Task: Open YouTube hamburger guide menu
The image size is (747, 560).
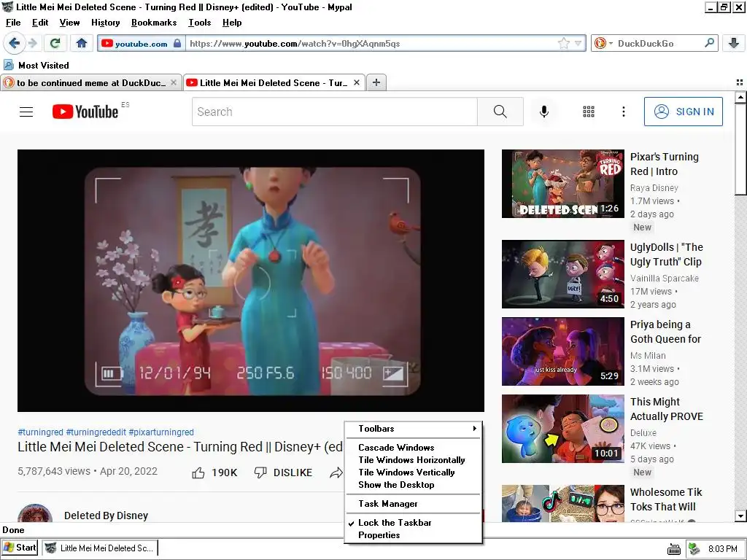Action: [26, 112]
